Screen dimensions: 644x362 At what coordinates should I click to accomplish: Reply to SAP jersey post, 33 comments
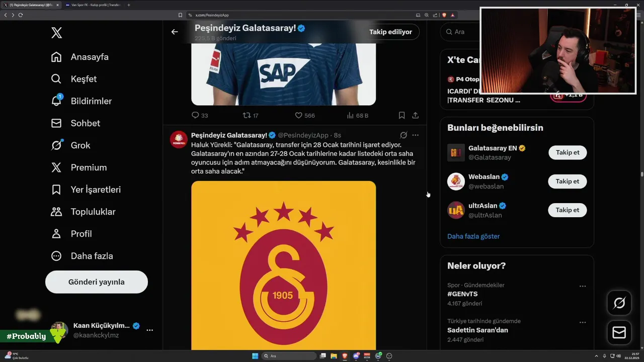pos(200,115)
